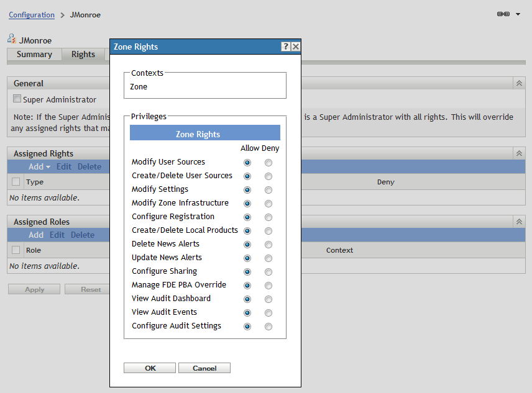The image size is (532, 393).
Task: Select Allow for Create/Delete Local Products
Action: click(x=247, y=231)
